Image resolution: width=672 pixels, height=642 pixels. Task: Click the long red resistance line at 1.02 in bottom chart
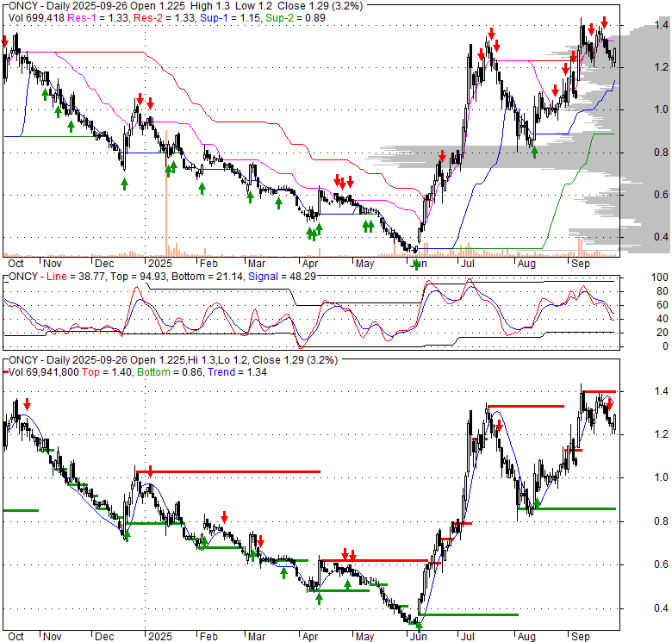coord(228,472)
